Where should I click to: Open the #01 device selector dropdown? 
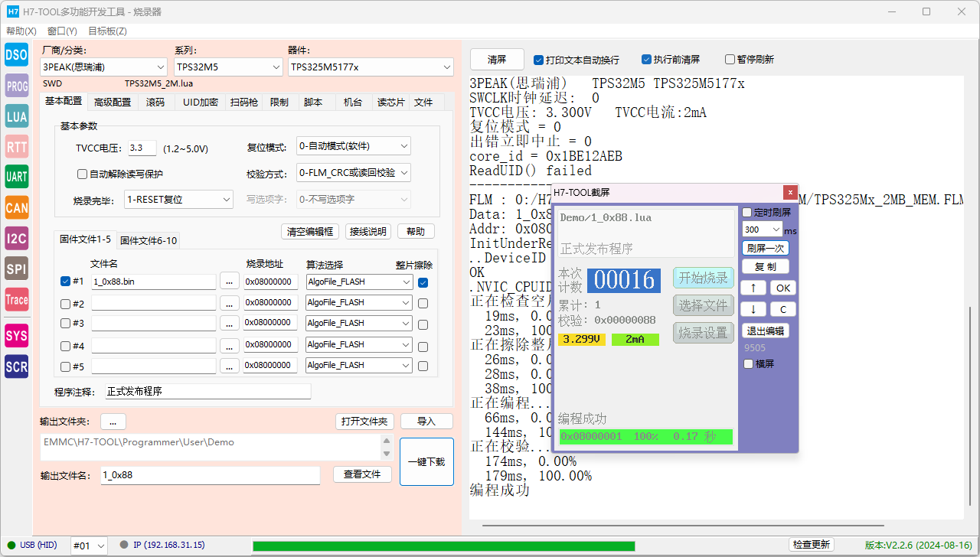(x=90, y=546)
